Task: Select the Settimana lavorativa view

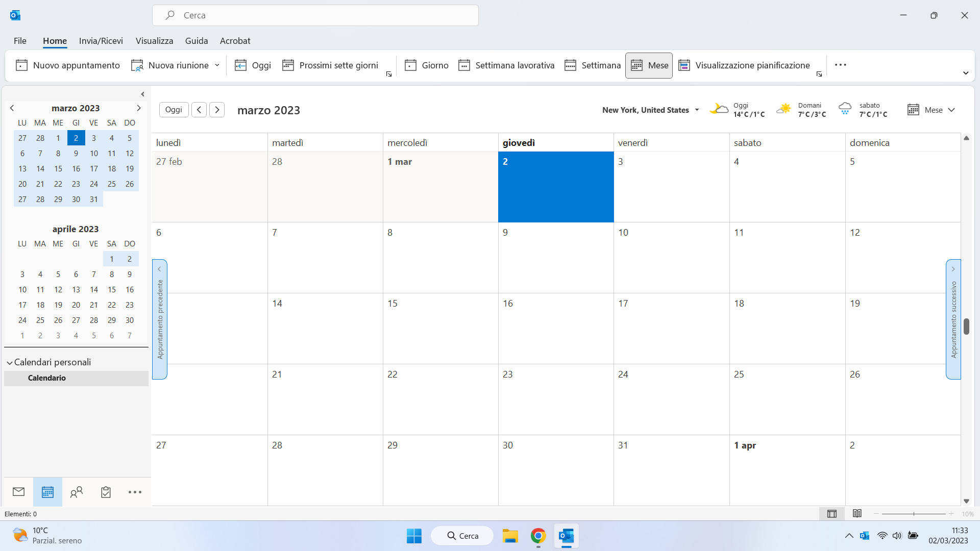Action: (506, 65)
